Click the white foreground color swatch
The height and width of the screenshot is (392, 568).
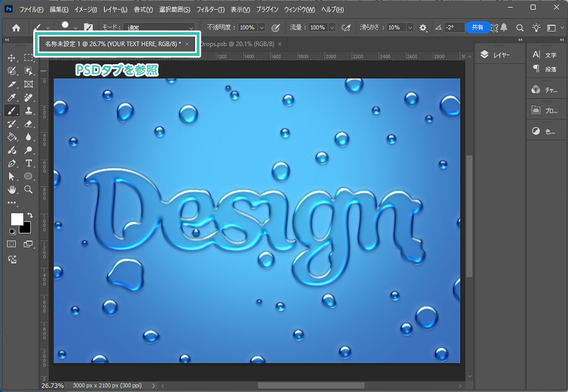pyautogui.click(x=17, y=219)
